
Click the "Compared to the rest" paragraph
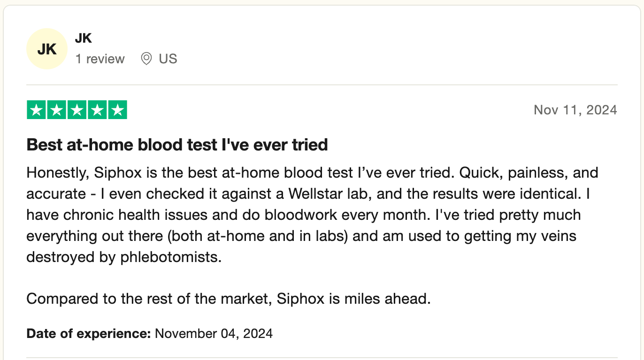click(228, 299)
